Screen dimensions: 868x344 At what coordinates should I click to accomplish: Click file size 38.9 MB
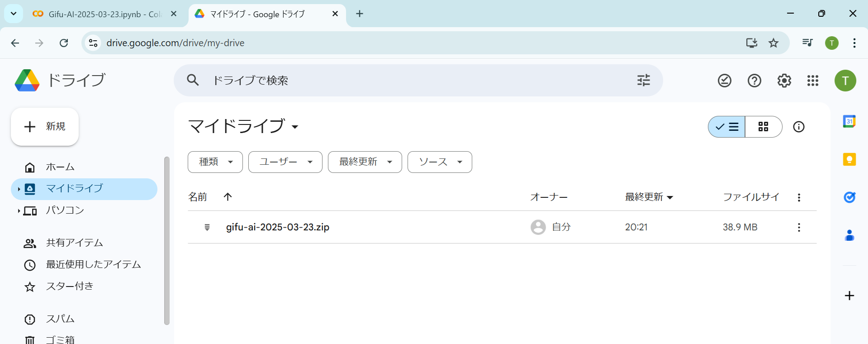click(x=740, y=227)
